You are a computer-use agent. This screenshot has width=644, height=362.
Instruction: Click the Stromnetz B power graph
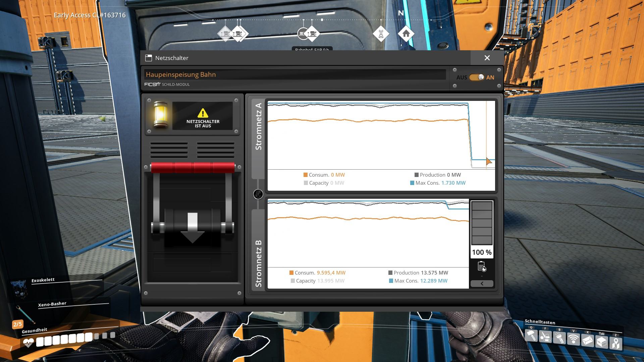tap(368, 233)
